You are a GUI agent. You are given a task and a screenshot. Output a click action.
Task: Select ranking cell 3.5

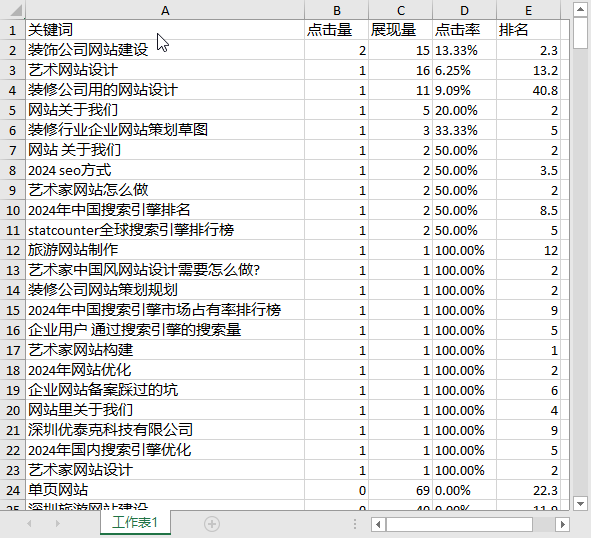[528, 170]
